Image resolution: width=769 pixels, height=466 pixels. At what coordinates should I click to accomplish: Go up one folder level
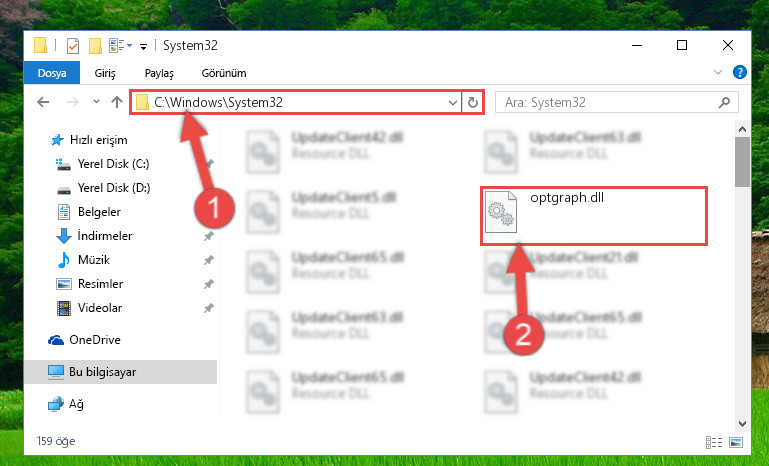(x=117, y=102)
